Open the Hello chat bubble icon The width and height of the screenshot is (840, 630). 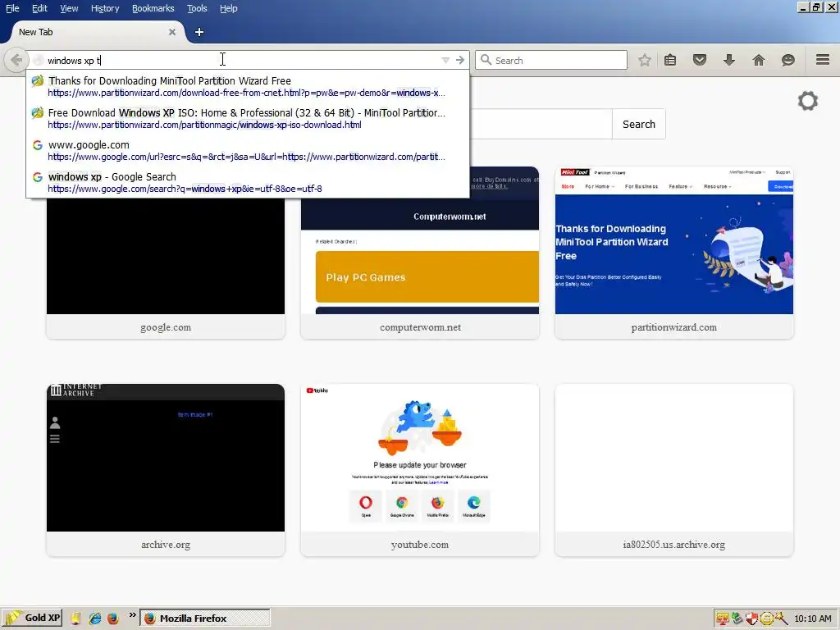coord(788,60)
